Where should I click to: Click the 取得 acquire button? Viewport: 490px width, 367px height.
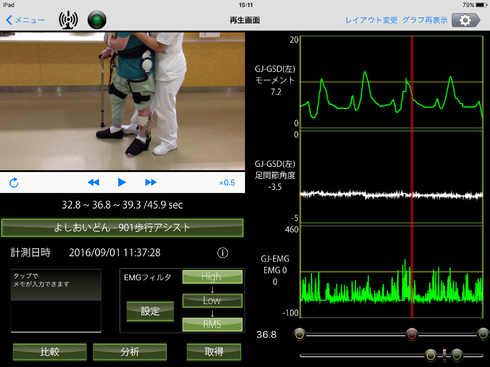point(214,352)
